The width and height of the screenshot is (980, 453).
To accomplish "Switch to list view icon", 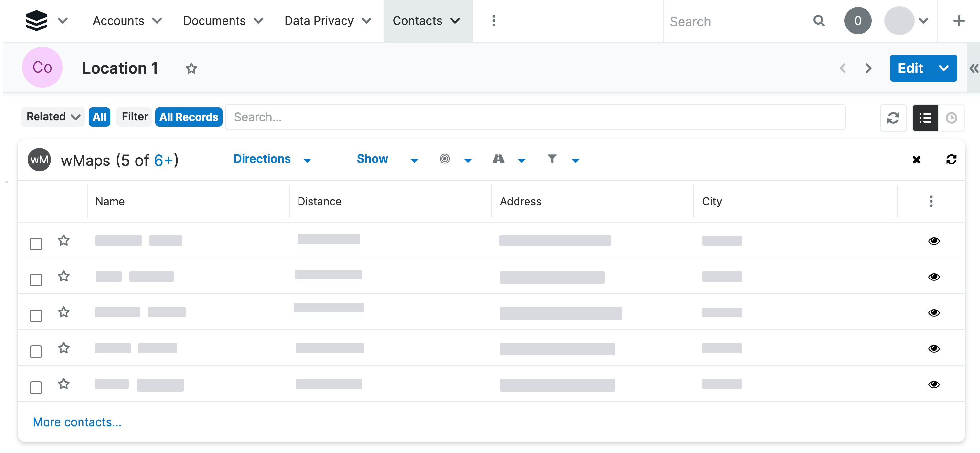I will pos(925,118).
